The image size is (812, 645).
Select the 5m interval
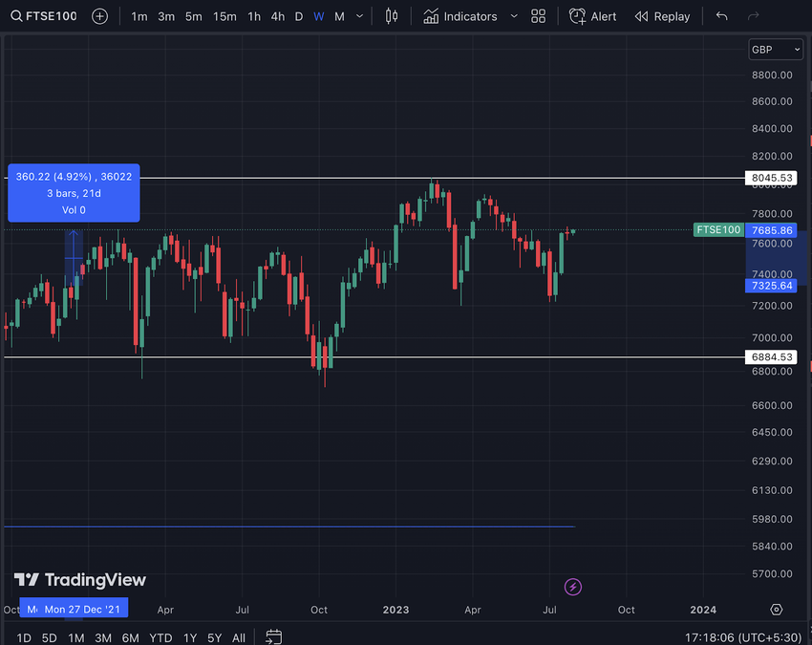coord(194,16)
